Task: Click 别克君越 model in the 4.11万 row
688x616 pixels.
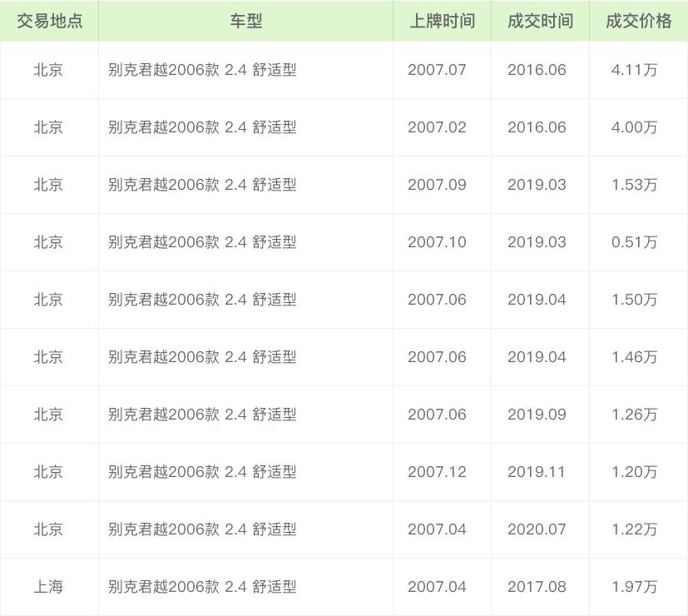Action: (202, 70)
